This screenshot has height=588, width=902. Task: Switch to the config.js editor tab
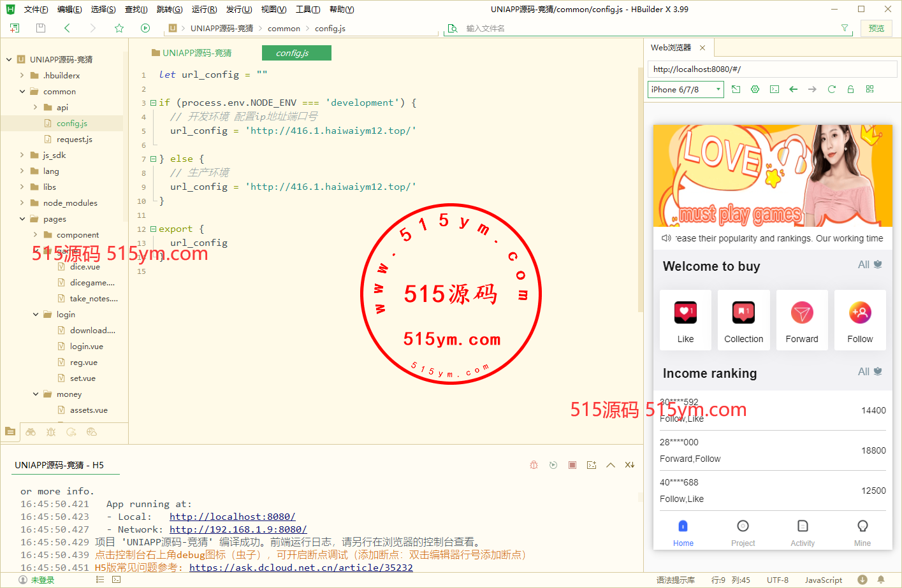pyautogui.click(x=296, y=53)
